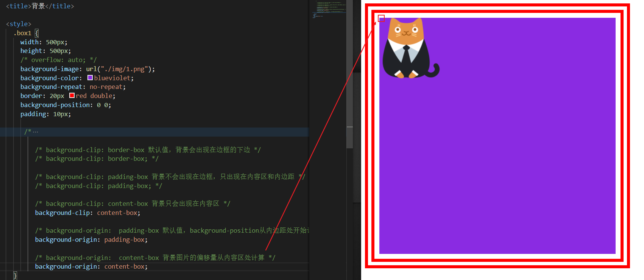Click the 'background-position: 0 0;' line
Image resolution: width=644 pixels, height=280 pixels.
pyautogui.click(x=65, y=105)
